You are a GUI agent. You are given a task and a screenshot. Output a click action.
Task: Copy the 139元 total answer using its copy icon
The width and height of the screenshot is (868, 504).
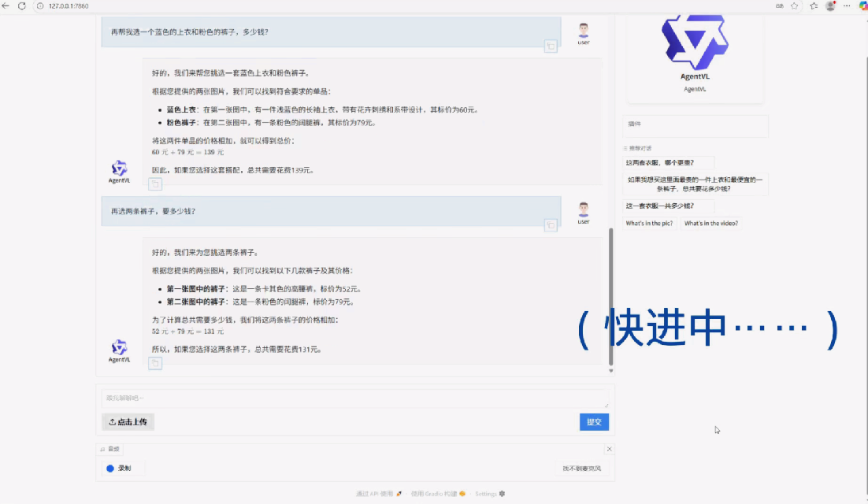[x=155, y=184]
